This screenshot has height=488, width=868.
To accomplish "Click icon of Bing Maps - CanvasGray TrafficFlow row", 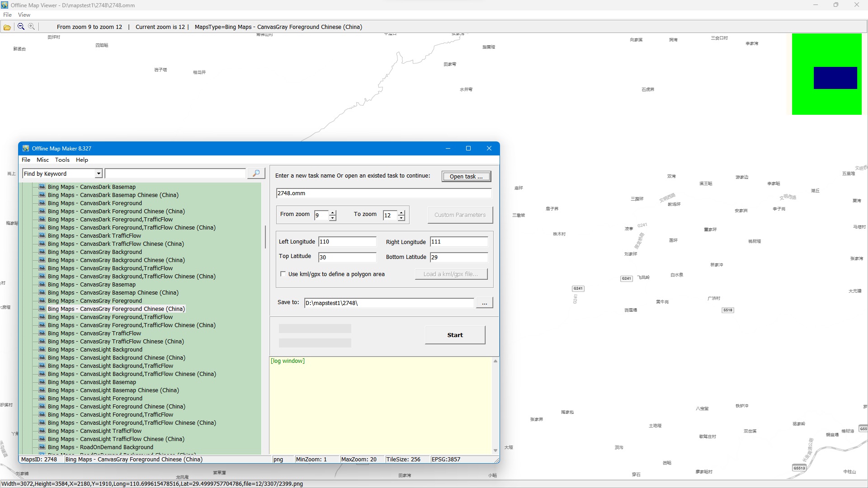I will (x=42, y=333).
